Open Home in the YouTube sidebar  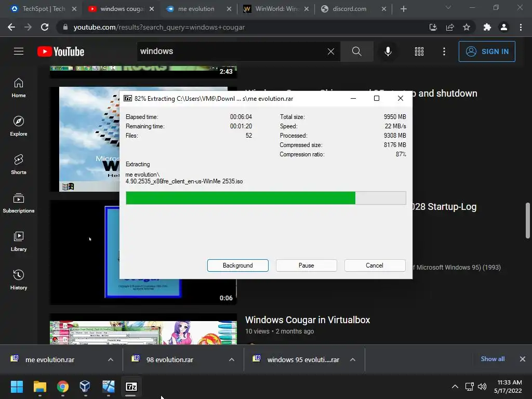click(x=19, y=88)
